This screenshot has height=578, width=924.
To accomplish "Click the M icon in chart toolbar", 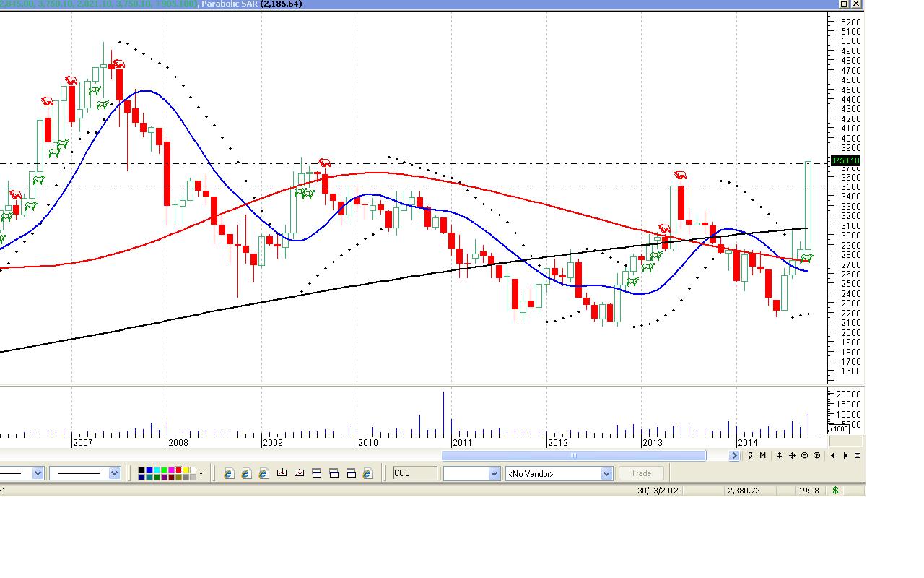I will [762, 455].
